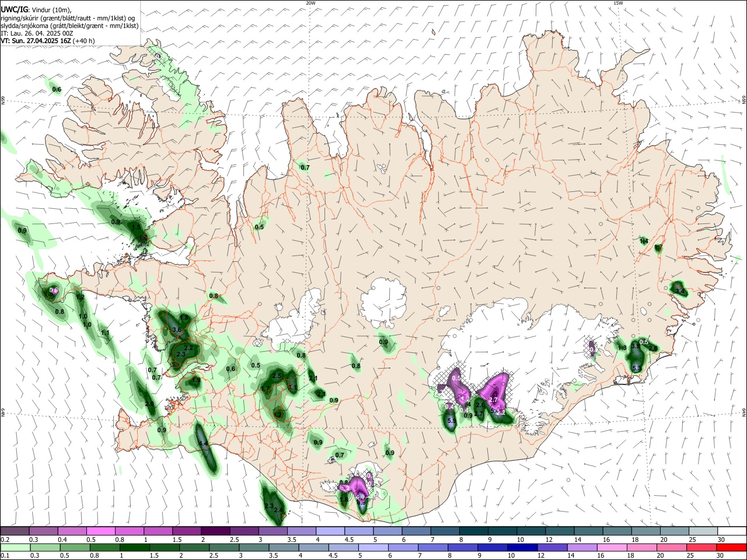Click the 1.1 rainfall value on the map

[x=106, y=333]
